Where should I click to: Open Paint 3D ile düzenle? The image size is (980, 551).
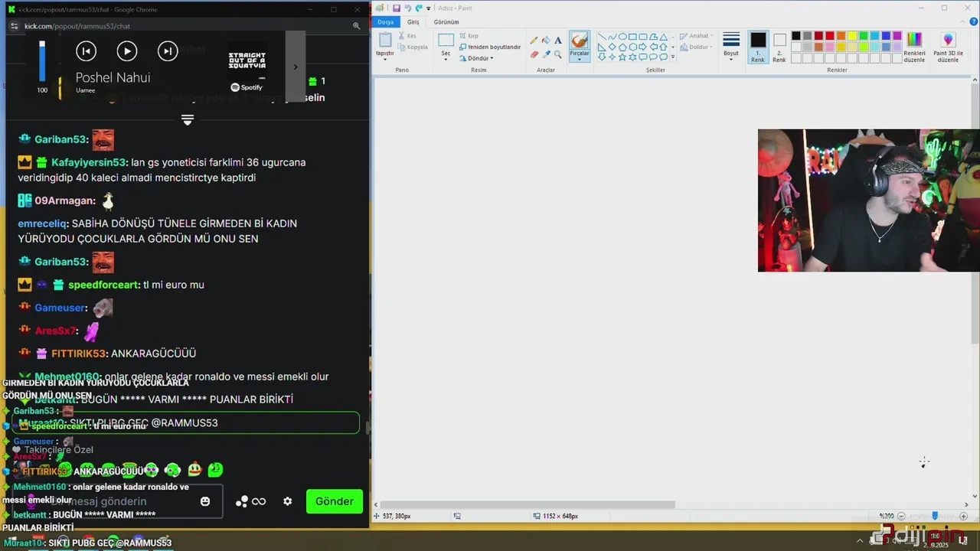948,47
